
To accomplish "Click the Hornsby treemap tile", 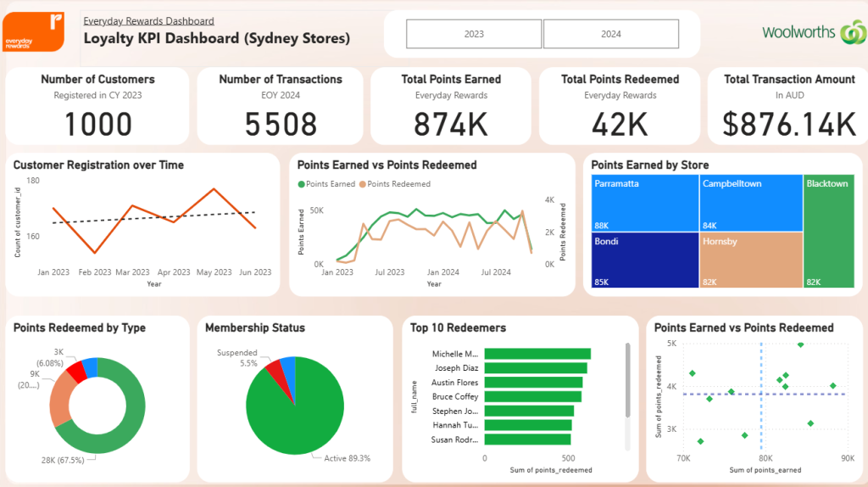I will coord(750,260).
